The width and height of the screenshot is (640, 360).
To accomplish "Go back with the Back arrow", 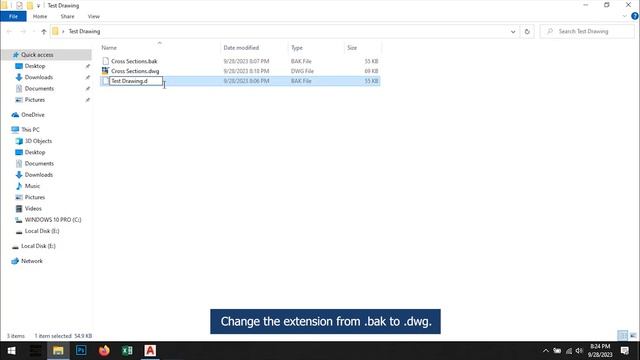I will point(9,31).
